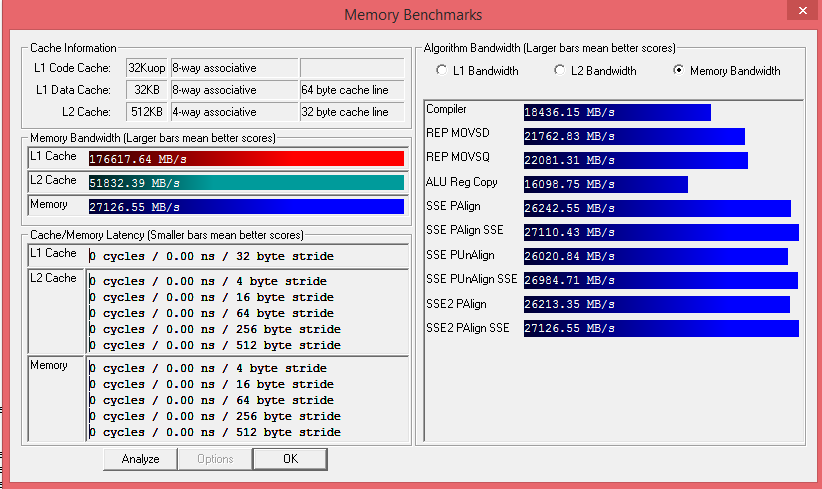Viewport: 822px width, 489px height.
Task: Click the SSE PUnAlign 26020.84 MB/s bar
Action: tap(656, 256)
